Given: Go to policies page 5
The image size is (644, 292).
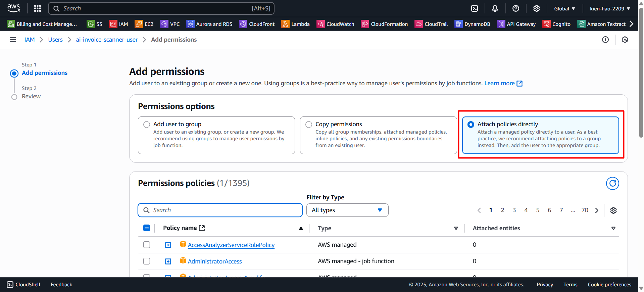Looking at the screenshot, I should tap(538, 210).
